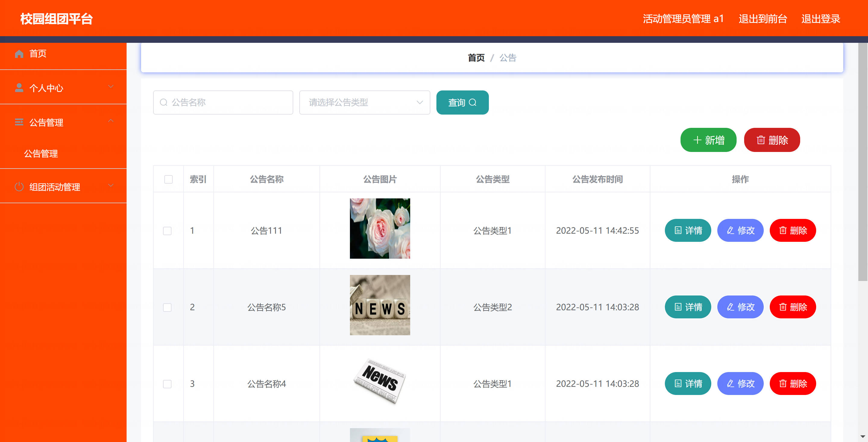Click the NEWS dice thumbnail of 公告名称5

coord(380,305)
